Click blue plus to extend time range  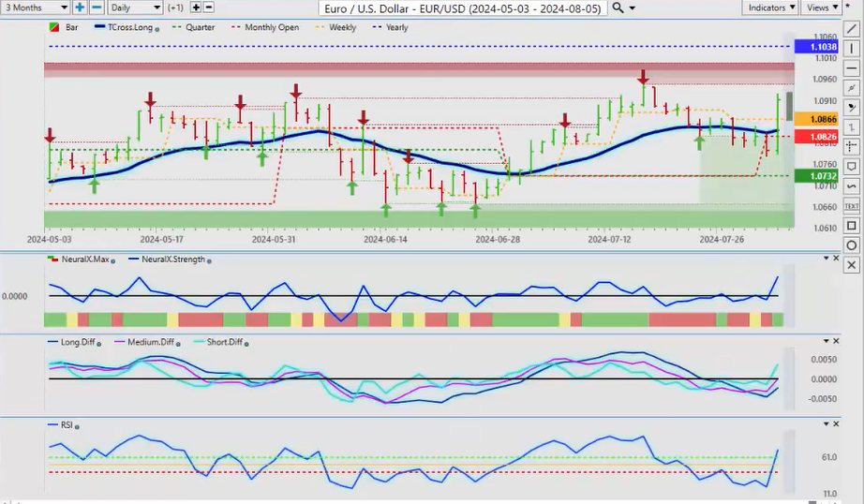pyautogui.click(x=80, y=7)
